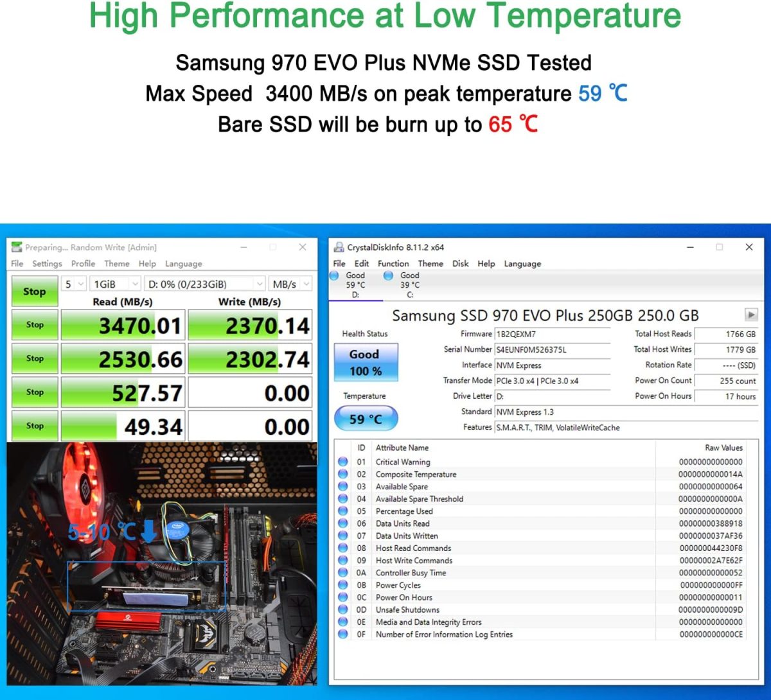Click the status icon for Controller Busy Time

pyautogui.click(x=343, y=573)
